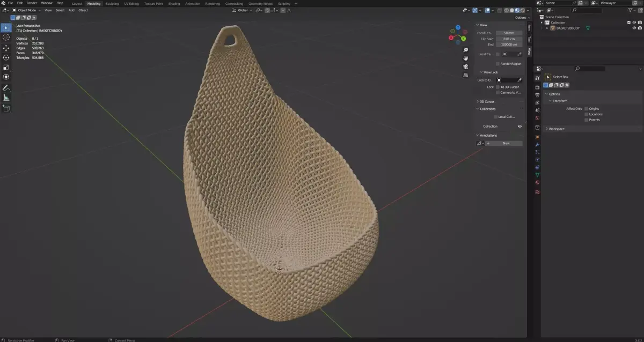Open the Tool sidebar tab
The width and height of the screenshot is (644, 342).
(x=529, y=39)
